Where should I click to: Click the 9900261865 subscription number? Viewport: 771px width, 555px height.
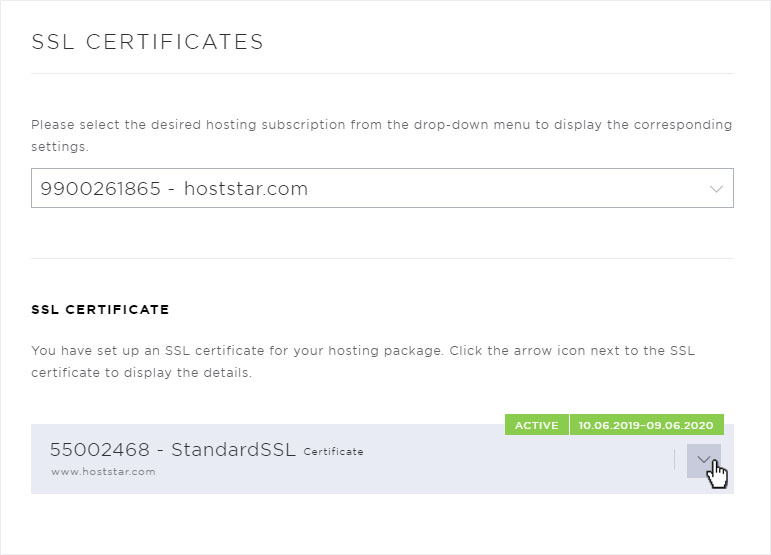click(x=100, y=188)
